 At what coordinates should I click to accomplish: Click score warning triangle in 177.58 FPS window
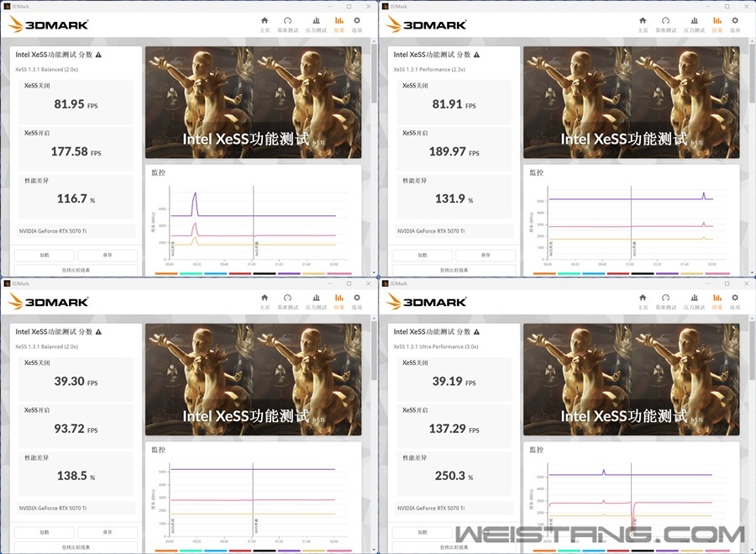(98, 55)
